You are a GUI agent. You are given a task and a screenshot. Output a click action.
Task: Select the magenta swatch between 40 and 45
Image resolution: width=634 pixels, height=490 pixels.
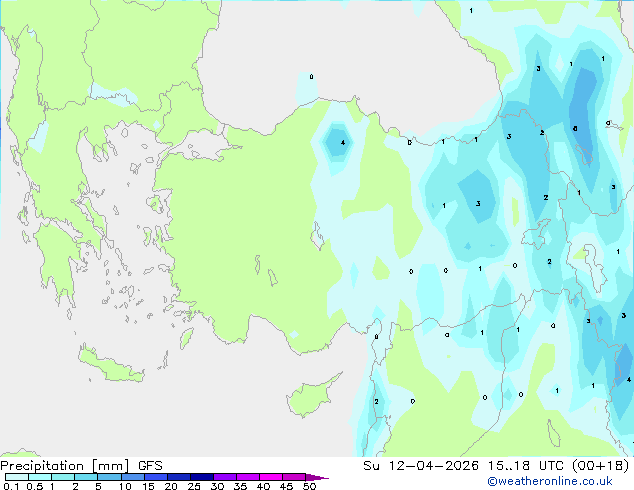271,477
